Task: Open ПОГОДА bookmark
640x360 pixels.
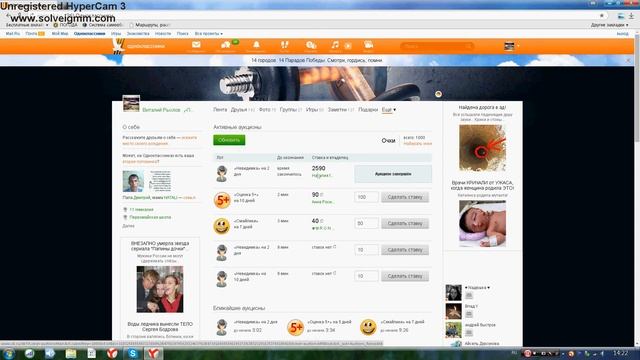Action: 65,25
